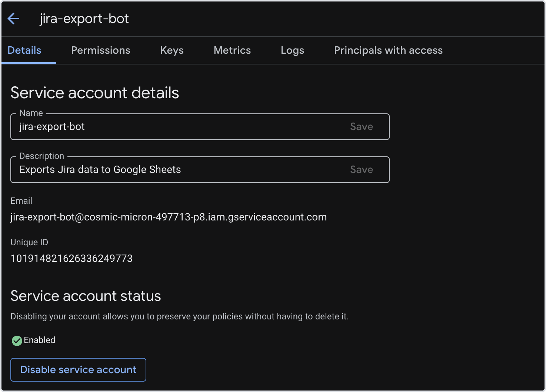546x392 pixels.
Task: Save the Description field
Action: point(362,170)
